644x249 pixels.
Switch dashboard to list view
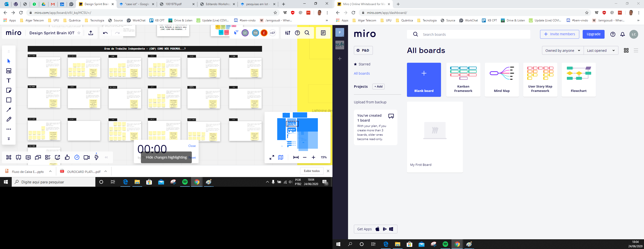(x=636, y=50)
